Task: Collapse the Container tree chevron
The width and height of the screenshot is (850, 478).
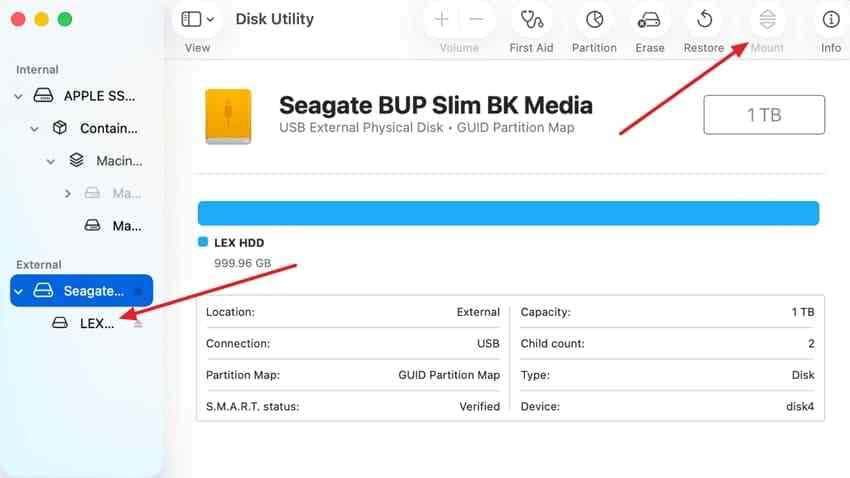Action: coord(34,129)
